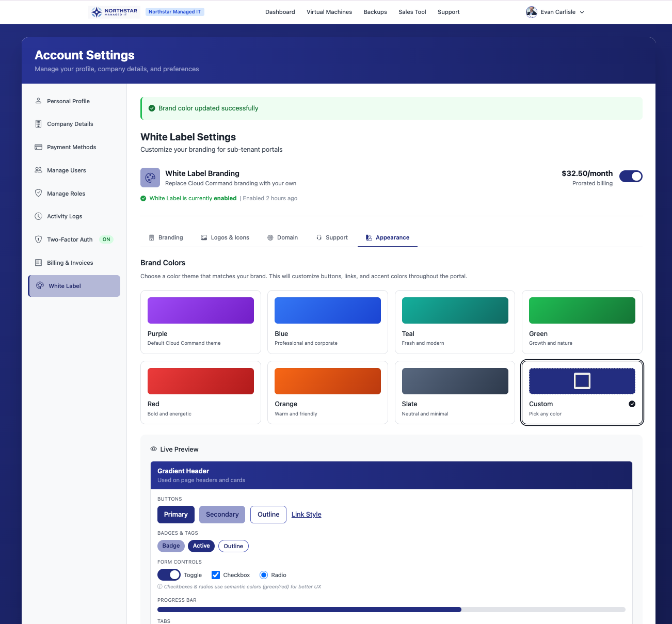Image resolution: width=672 pixels, height=624 pixels.
Task: Open the Evan Carlisle account dropdown
Action: (555, 12)
